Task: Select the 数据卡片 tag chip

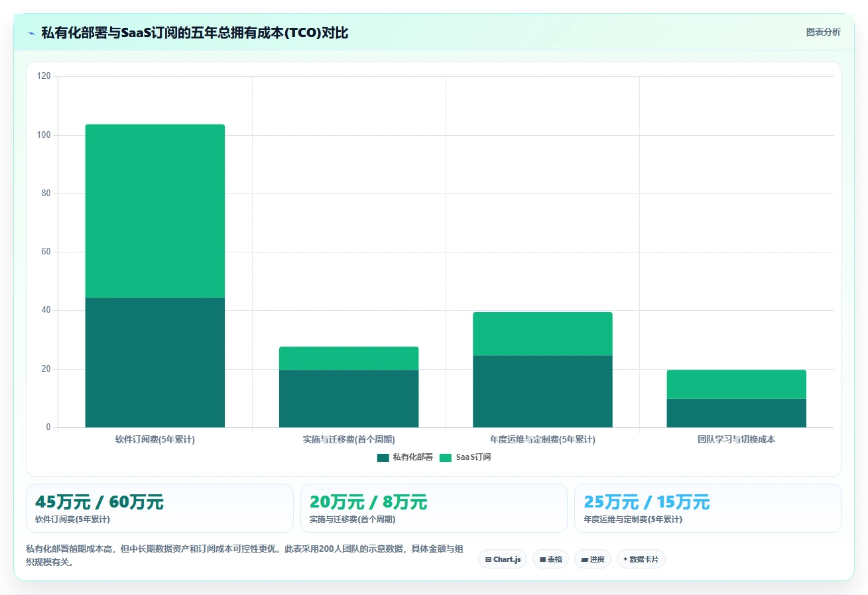Action: (x=641, y=559)
